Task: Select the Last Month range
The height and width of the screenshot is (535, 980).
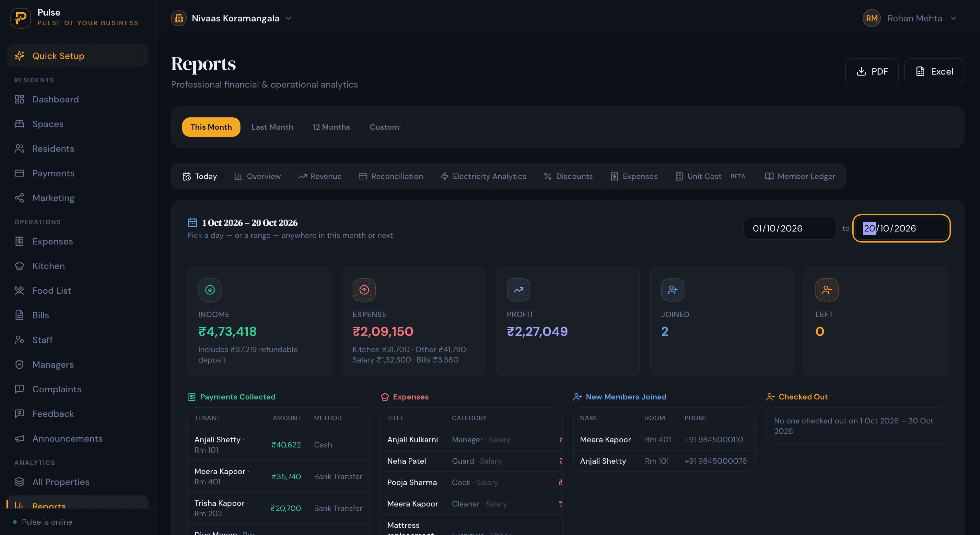Action: [273, 127]
